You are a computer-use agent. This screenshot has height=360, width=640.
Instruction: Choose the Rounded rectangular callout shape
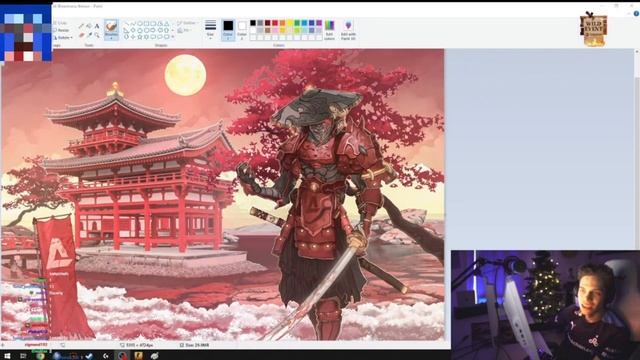(x=153, y=37)
